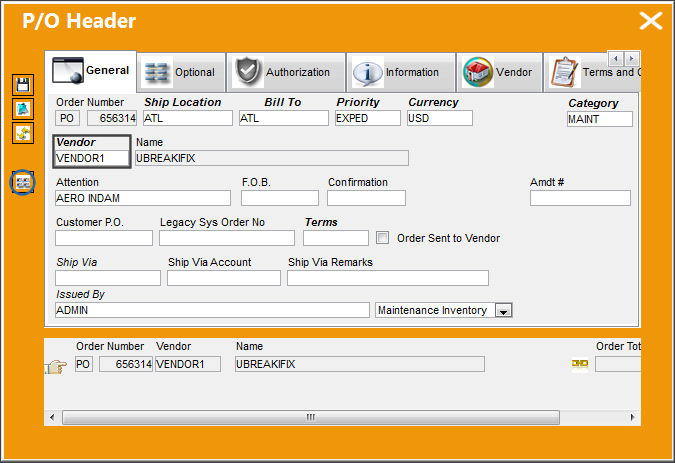Click the Category field MAINT
The height and width of the screenshot is (463, 675).
tap(600, 119)
